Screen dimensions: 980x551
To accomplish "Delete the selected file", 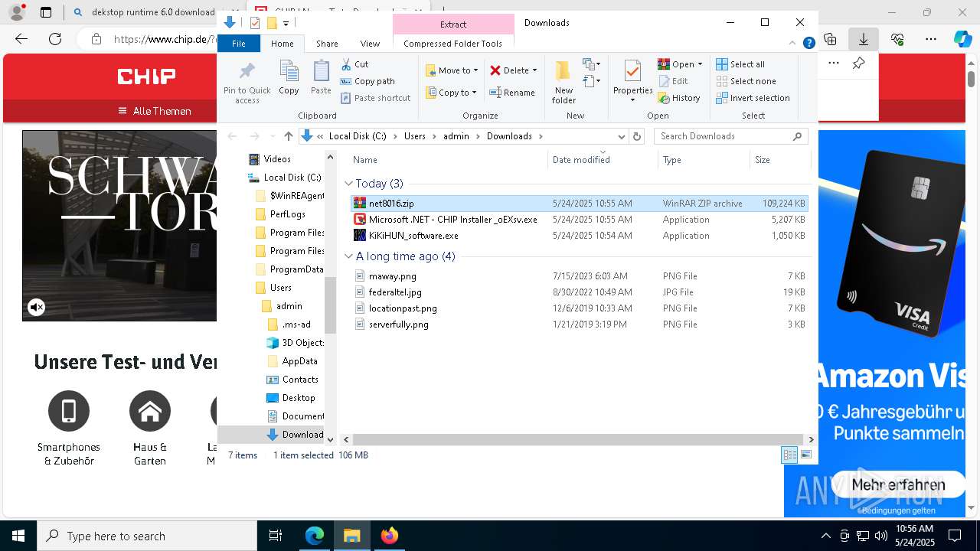I will coord(509,70).
